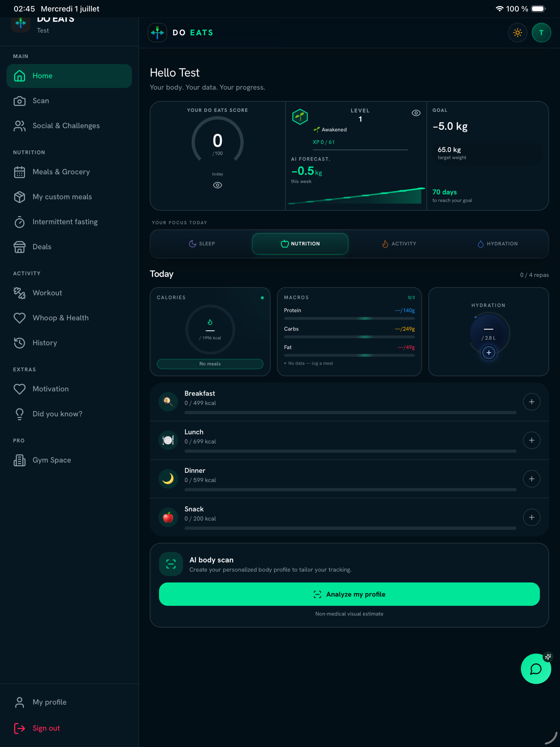This screenshot has height=747, width=560.
Task: Click the Wi-Fi status icon
Action: pyautogui.click(x=500, y=9)
